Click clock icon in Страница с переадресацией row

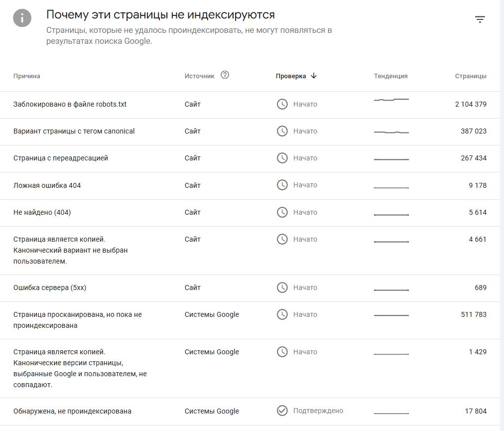coord(282,158)
